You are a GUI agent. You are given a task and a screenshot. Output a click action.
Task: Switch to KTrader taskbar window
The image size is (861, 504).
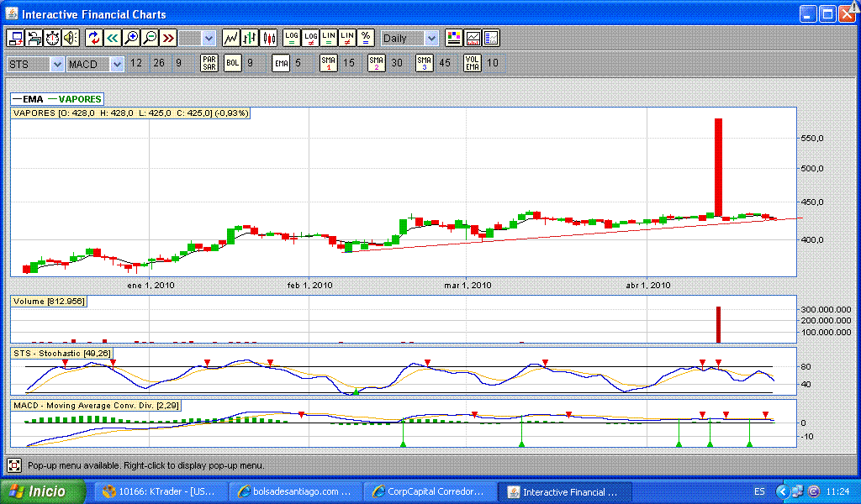tap(160, 492)
